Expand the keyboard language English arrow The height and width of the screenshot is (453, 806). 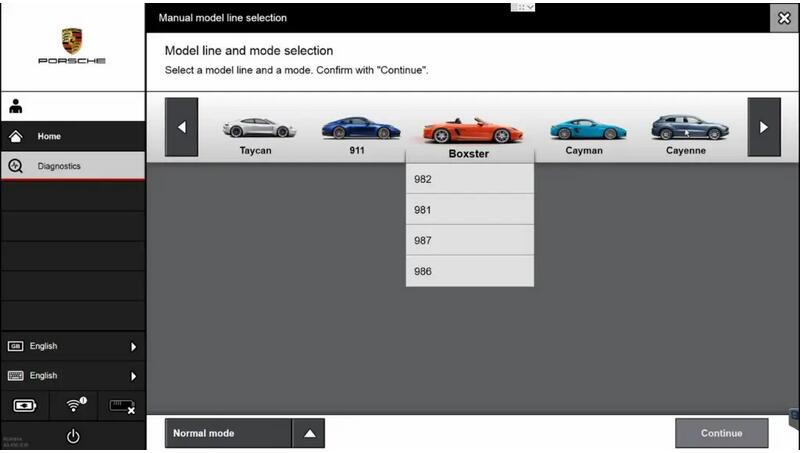point(133,376)
